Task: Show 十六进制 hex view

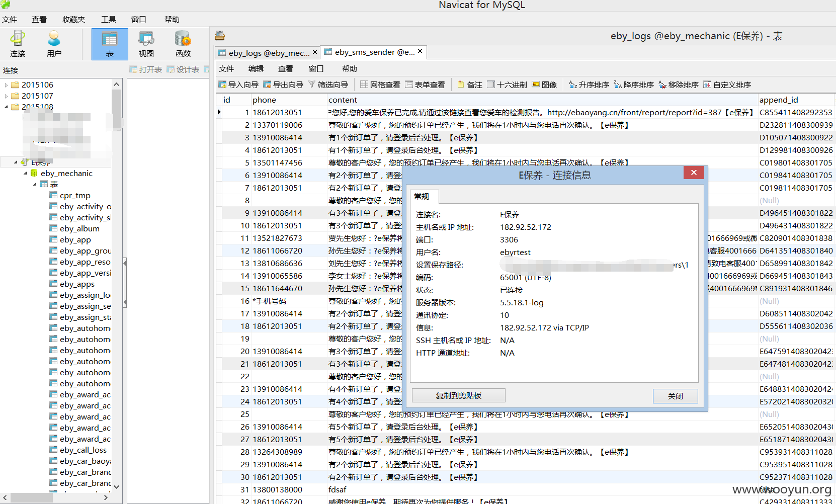Action: (507, 85)
